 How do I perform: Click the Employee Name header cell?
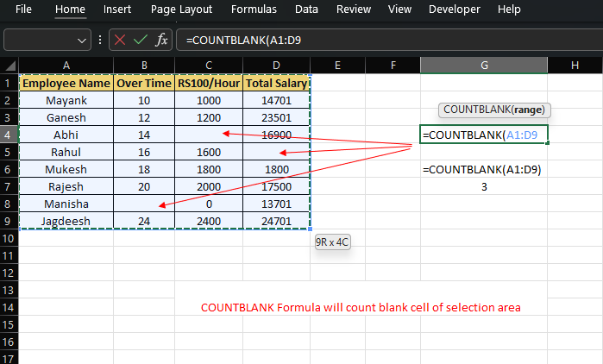(66, 84)
